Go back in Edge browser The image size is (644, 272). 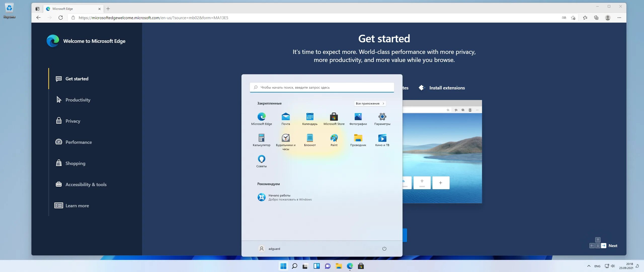(38, 18)
